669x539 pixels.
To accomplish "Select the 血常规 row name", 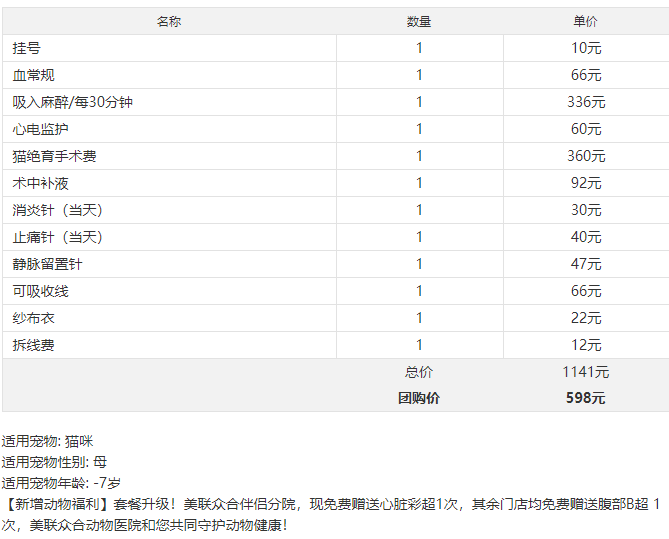I will tap(34, 75).
